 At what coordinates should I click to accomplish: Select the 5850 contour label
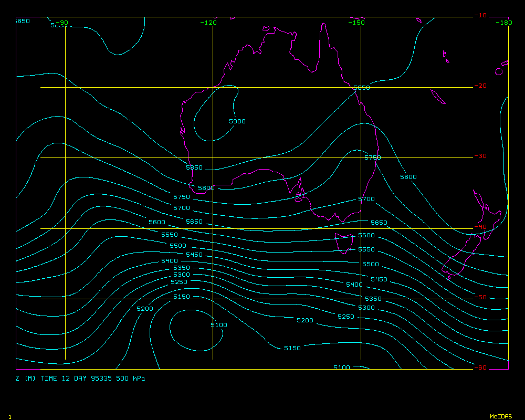(x=194, y=167)
